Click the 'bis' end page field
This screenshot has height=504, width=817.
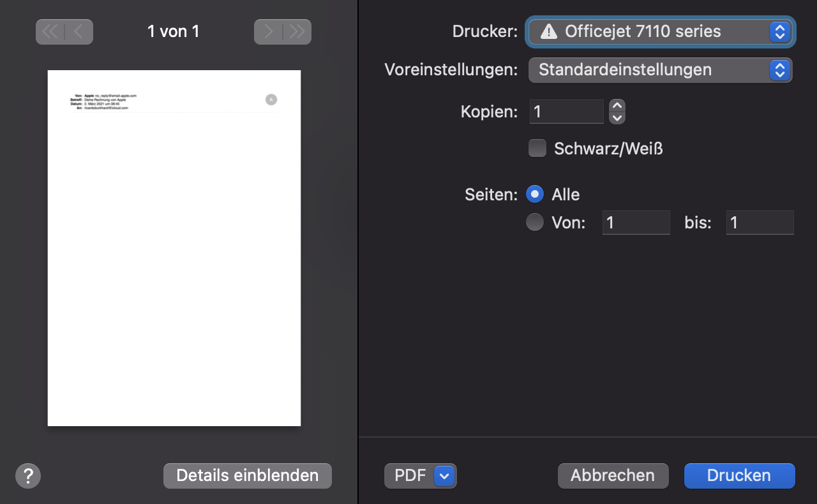click(x=760, y=222)
